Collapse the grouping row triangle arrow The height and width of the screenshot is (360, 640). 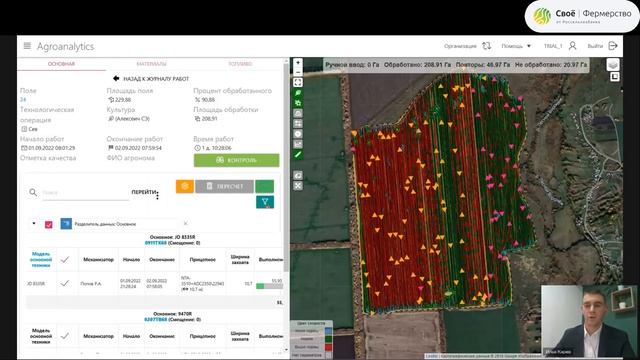(x=34, y=223)
